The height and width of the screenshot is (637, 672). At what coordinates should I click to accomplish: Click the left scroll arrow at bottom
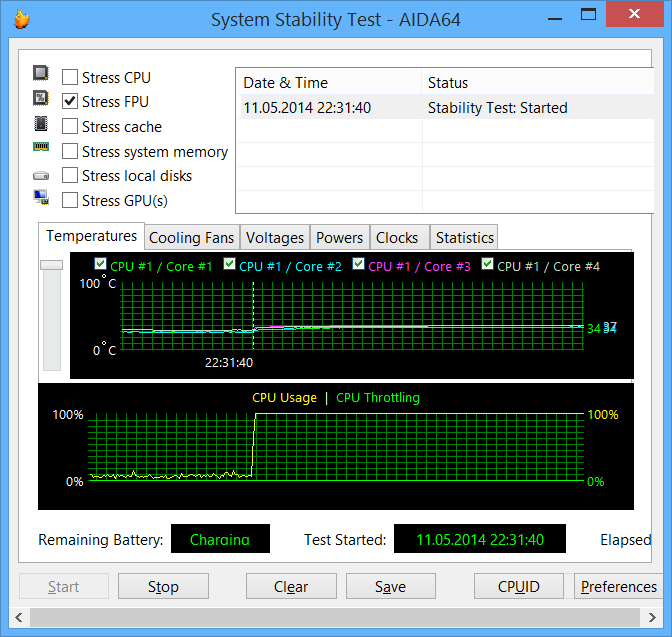[19, 617]
